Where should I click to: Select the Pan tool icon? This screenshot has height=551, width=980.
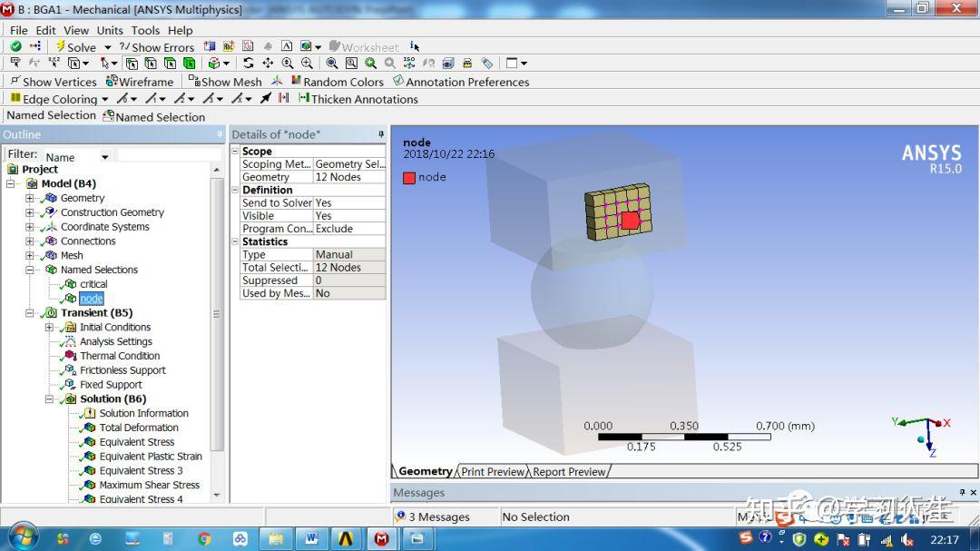coord(268,64)
